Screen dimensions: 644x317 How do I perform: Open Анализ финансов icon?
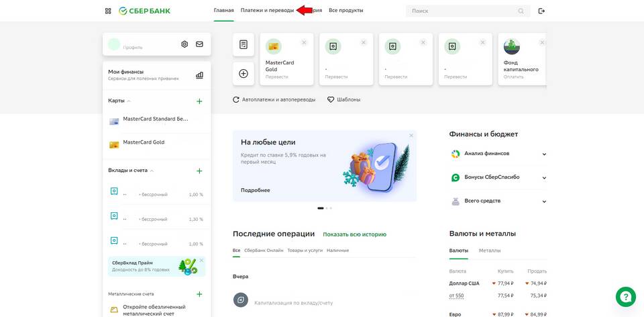point(455,154)
